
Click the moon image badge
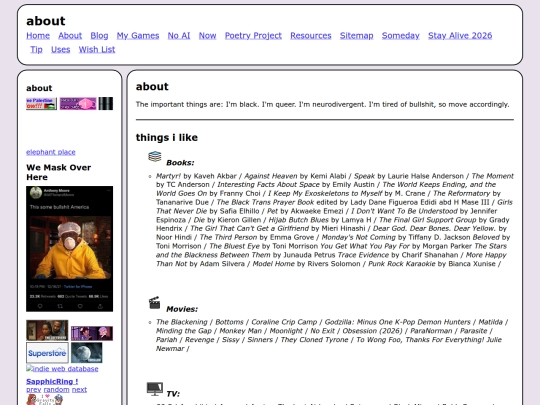pos(86,353)
